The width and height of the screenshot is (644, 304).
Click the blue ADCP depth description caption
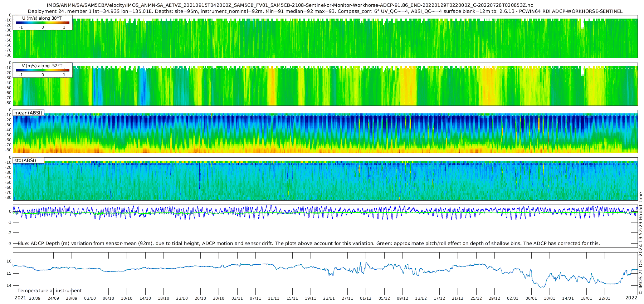tap(308, 244)
